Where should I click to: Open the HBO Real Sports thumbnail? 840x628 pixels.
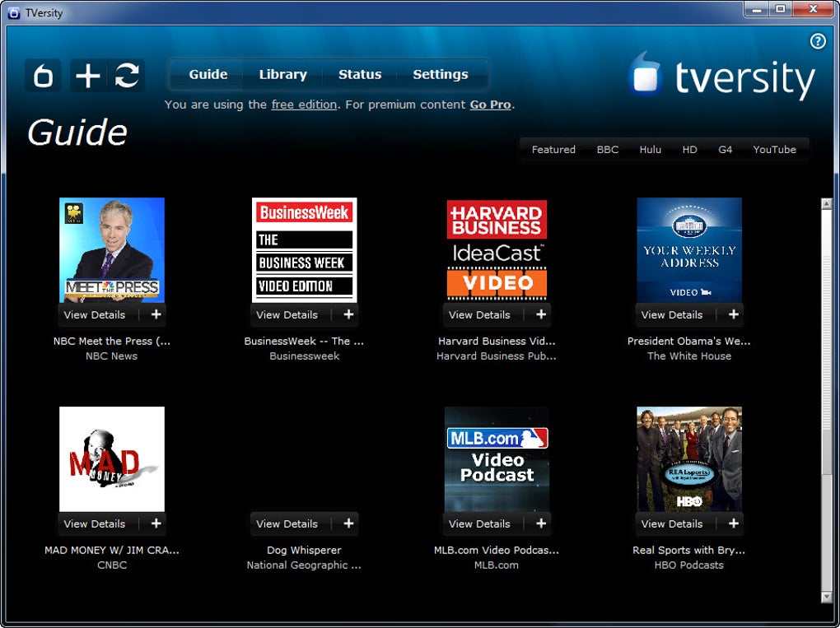689,458
